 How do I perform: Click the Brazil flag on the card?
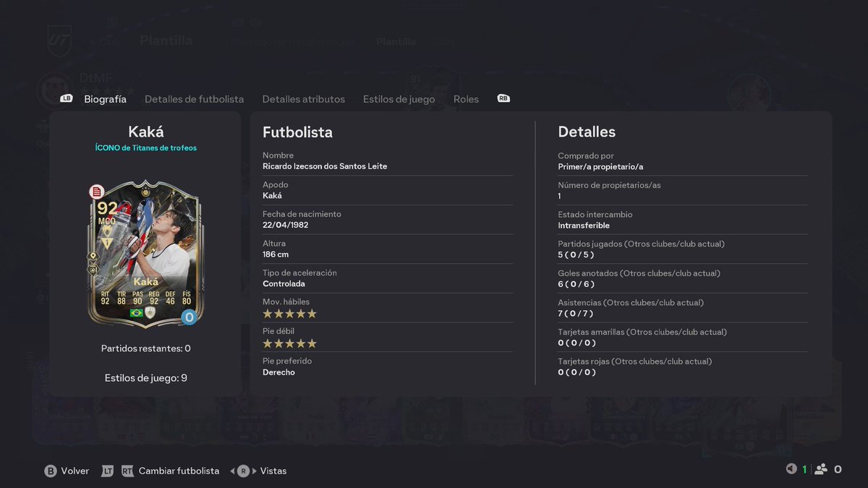(136, 313)
